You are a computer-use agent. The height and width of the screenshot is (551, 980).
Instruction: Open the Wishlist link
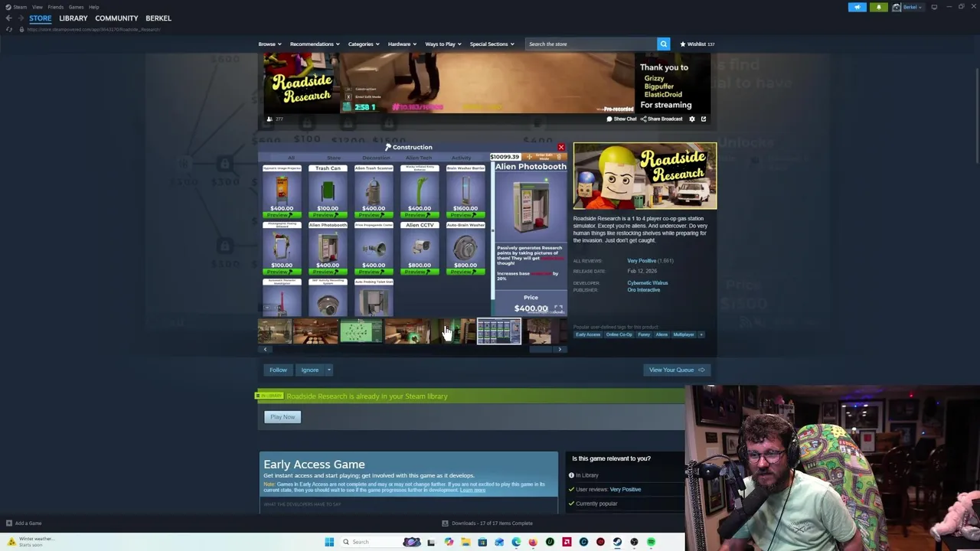697,44
